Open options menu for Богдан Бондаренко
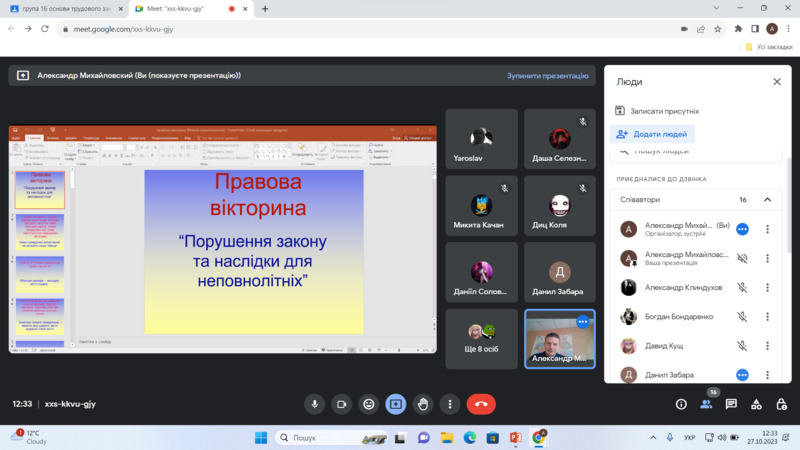 [767, 316]
